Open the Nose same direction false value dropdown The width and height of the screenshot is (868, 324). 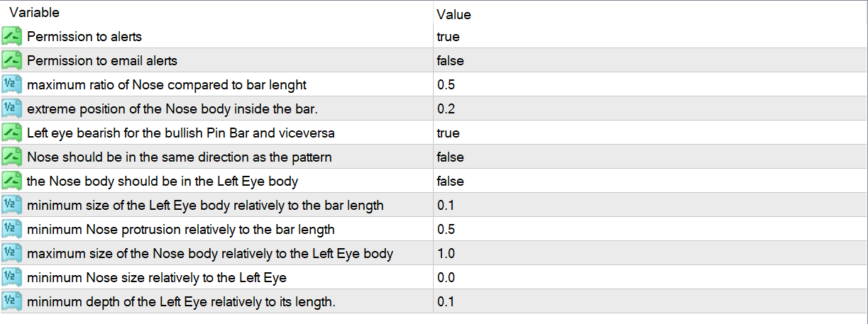click(450, 157)
